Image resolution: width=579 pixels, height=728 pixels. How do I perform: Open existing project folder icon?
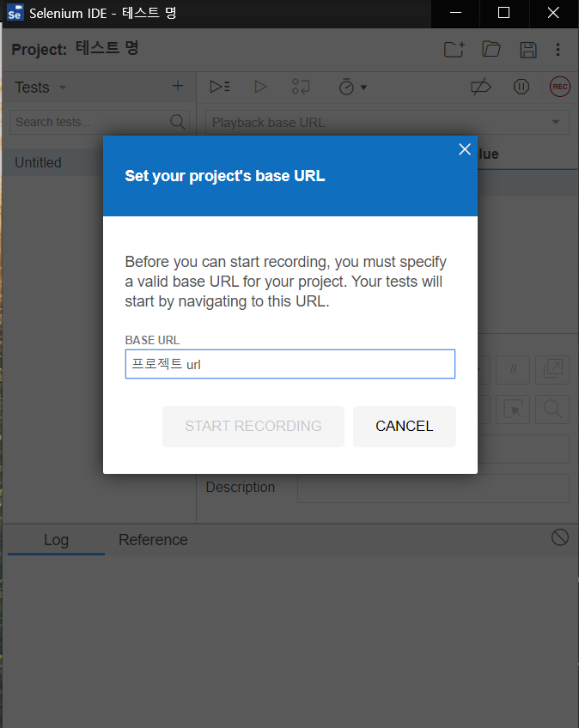tap(491, 50)
